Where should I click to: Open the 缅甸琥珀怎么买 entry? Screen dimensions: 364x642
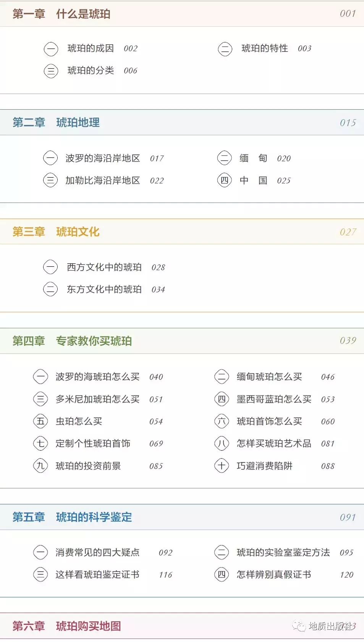tap(269, 377)
